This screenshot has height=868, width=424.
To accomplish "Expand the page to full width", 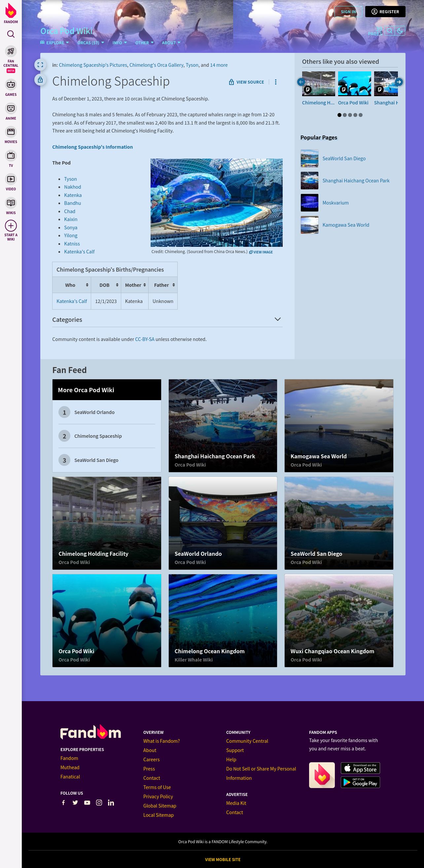I will coord(40,65).
